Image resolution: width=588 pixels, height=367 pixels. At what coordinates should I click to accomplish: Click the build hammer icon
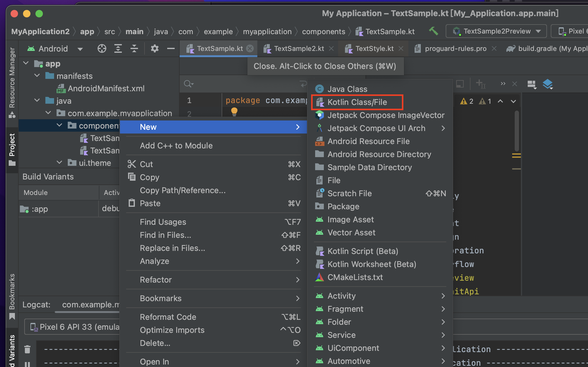click(x=433, y=31)
